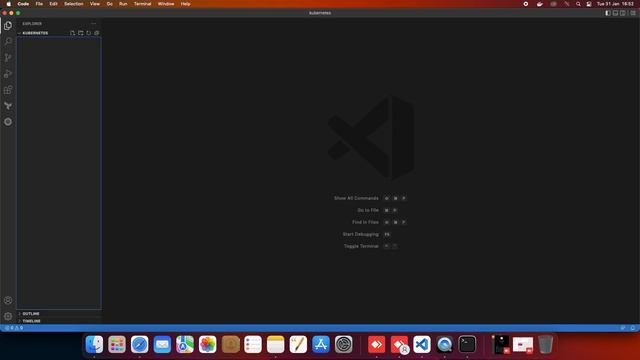Screen dimensions: 640x360
Task: Open the notifications bell in status bar
Action: pyautogui.click(x=633, y=328)
